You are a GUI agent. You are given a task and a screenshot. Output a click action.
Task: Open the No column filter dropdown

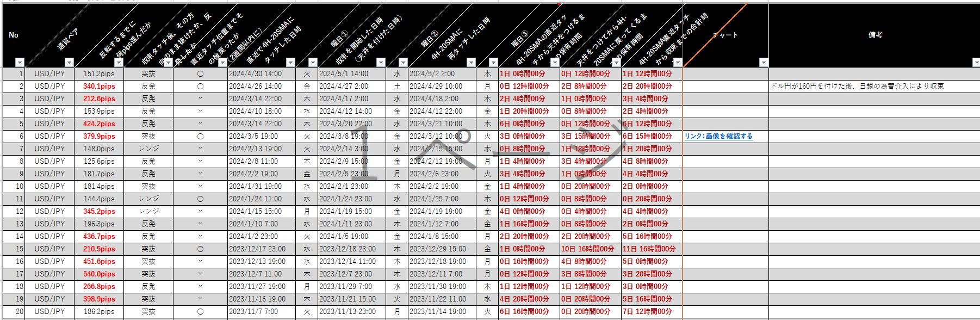click(20, 63)
